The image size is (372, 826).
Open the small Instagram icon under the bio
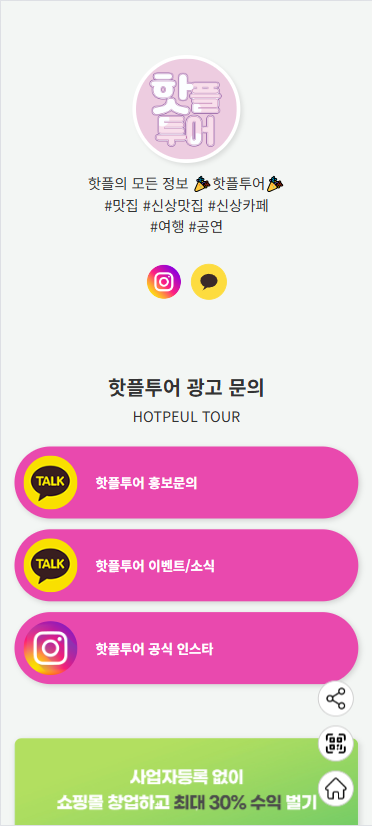pos(164,282)
